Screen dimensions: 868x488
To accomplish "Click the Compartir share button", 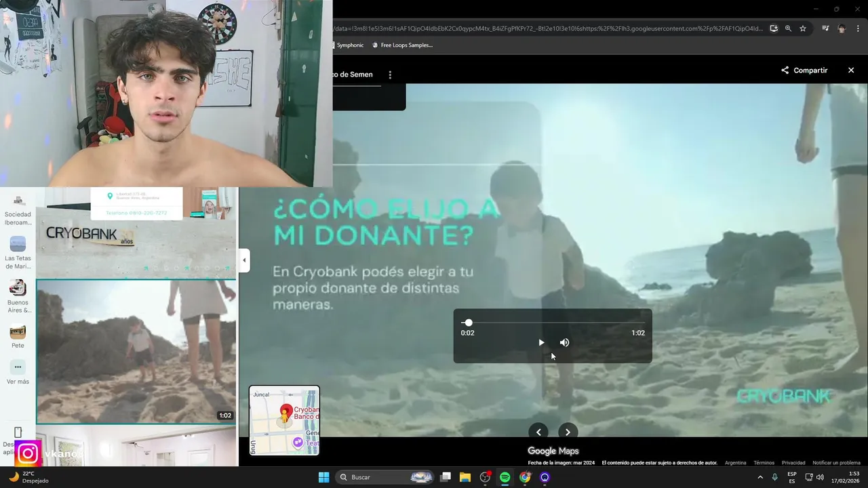I will (x=804, y=70).
